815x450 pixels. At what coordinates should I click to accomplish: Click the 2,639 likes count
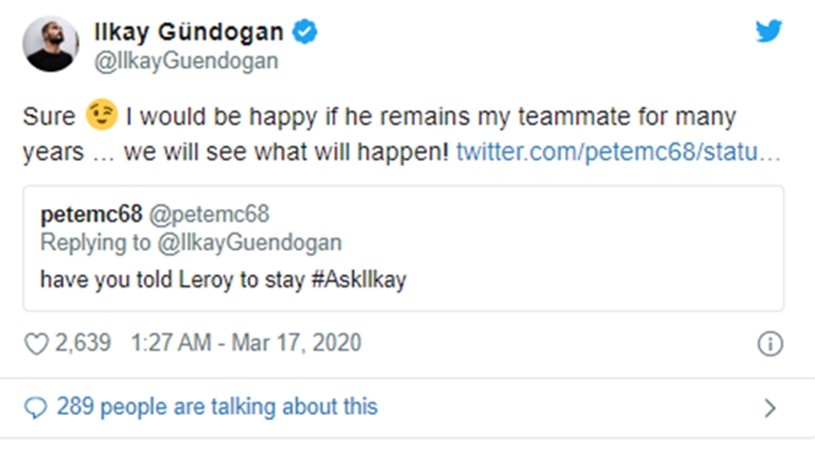click(x=82, y=344)
